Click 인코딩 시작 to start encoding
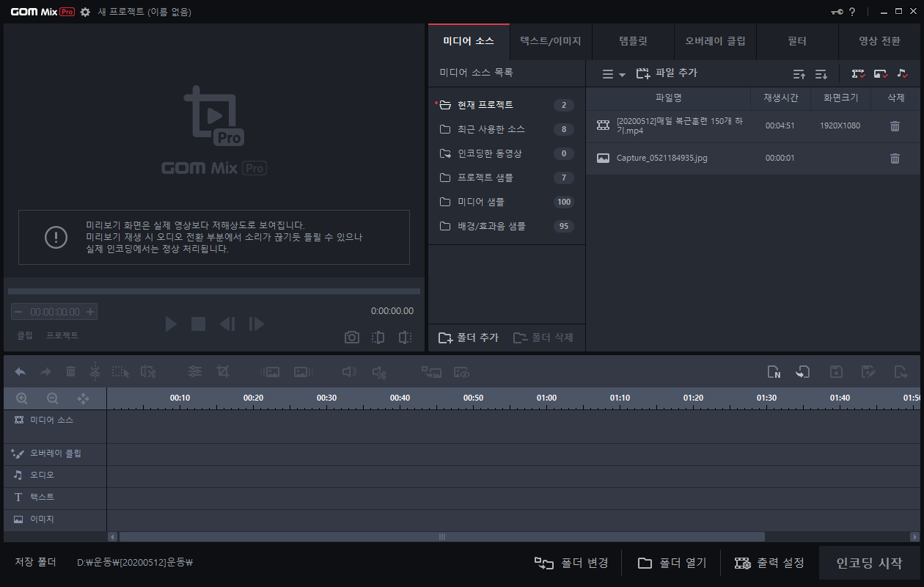 pos(870,563)
